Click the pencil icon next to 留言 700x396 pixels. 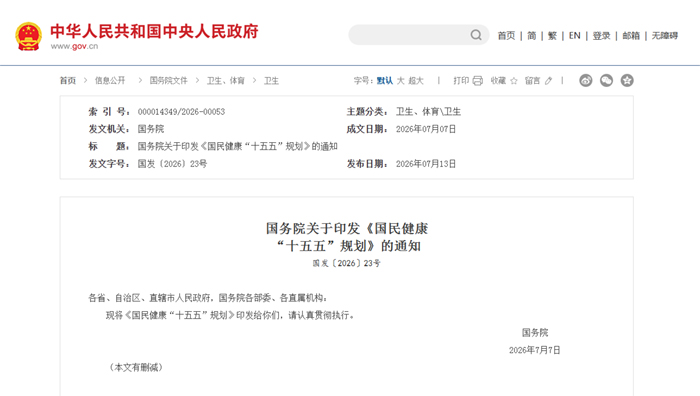[x=549, y=81]
